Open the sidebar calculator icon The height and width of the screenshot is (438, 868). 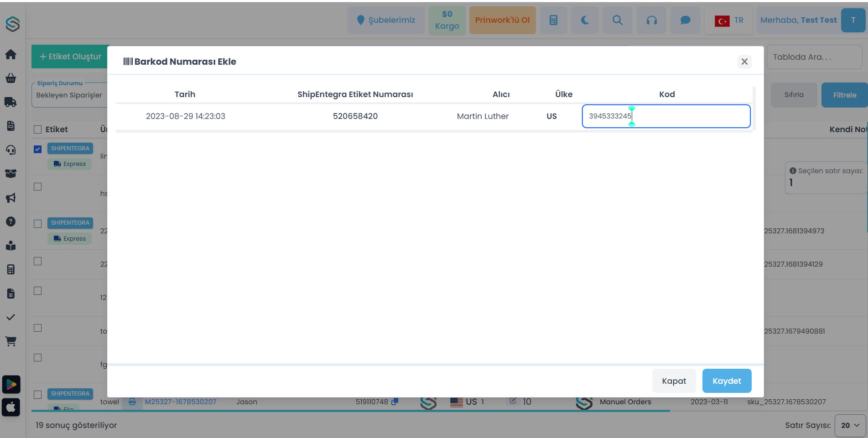(11, 269)
